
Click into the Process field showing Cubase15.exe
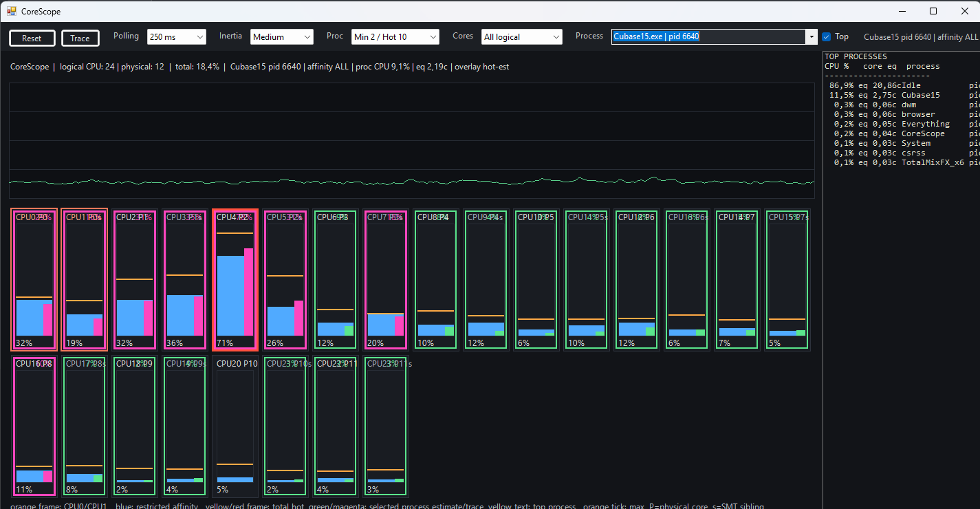(x=708, y=37)
